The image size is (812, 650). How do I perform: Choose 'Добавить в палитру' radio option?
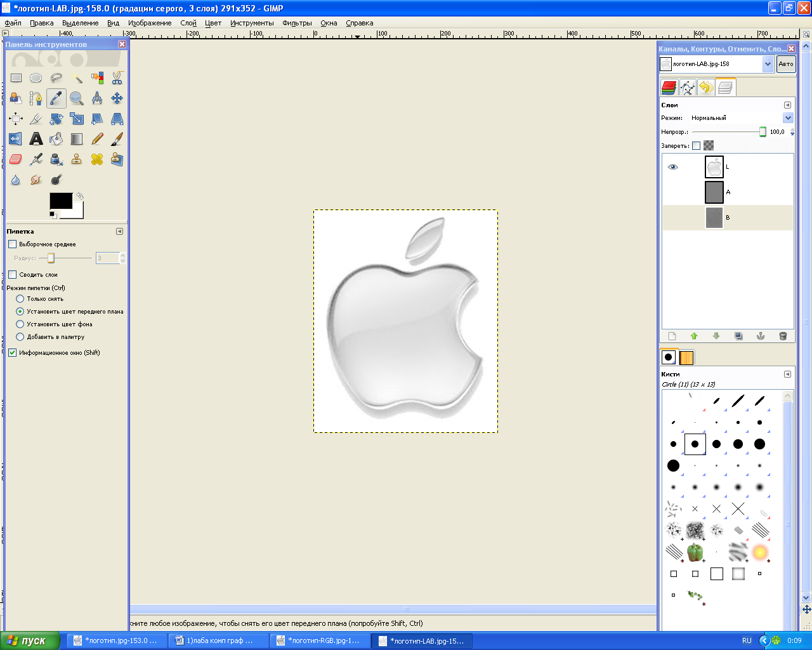click(x=20, y=336)
